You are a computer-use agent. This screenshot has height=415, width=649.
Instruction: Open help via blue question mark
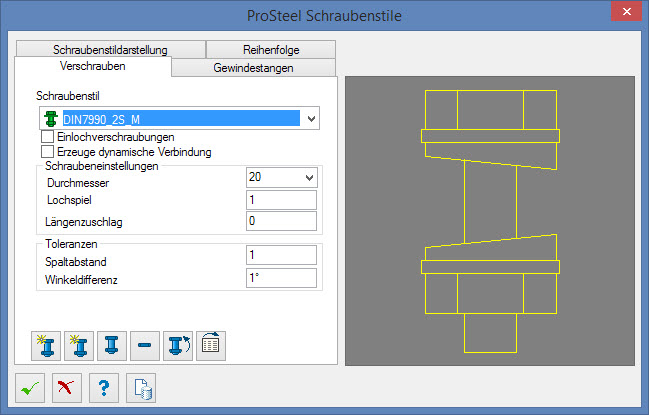[104, 388]
